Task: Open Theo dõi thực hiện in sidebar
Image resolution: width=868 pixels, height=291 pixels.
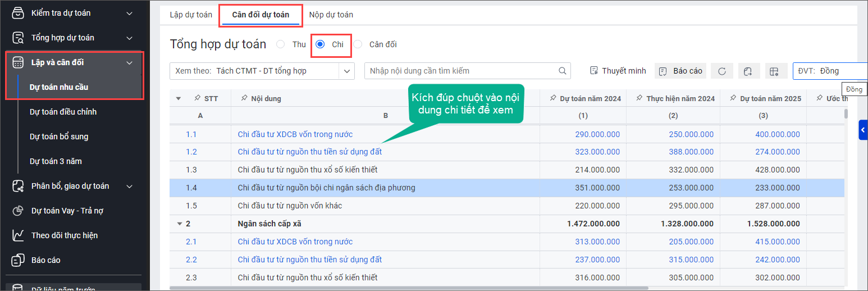Action: click(64, 235)
